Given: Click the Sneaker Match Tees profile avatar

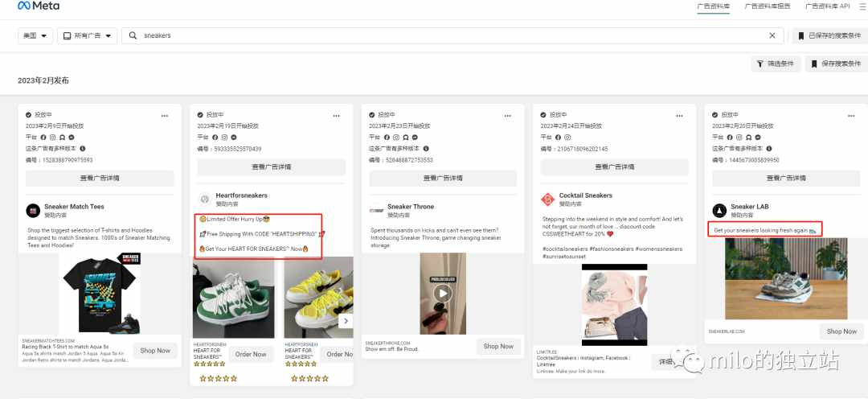Looking at the screenshot, I should [x=33, y=211].
